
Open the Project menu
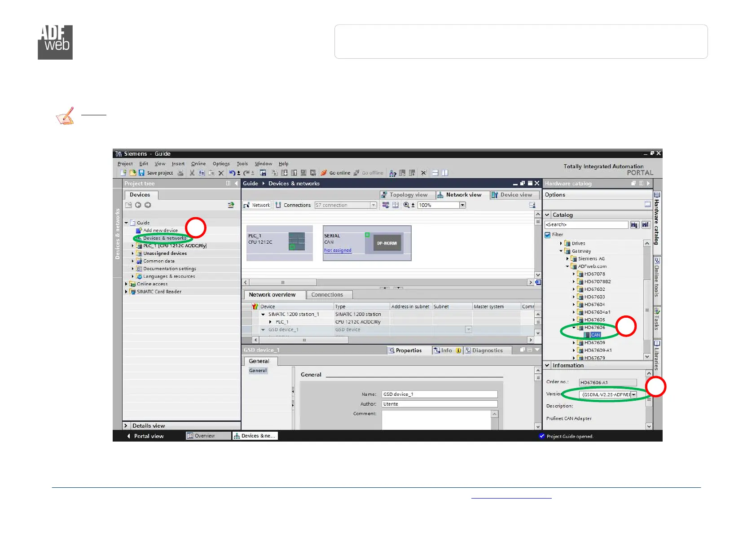coord(125,164)
